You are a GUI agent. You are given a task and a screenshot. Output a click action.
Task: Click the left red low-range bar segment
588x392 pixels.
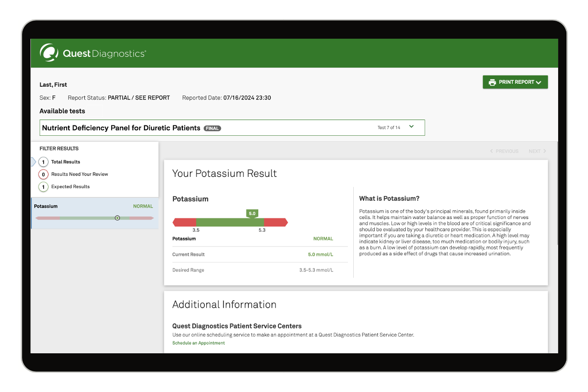click(x=184, y=222)
